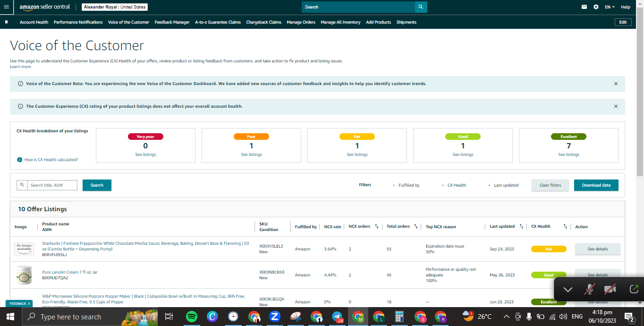
Task: Open Zoom from the taskbar
Action: pyautogui.click(x=275, y=317)
